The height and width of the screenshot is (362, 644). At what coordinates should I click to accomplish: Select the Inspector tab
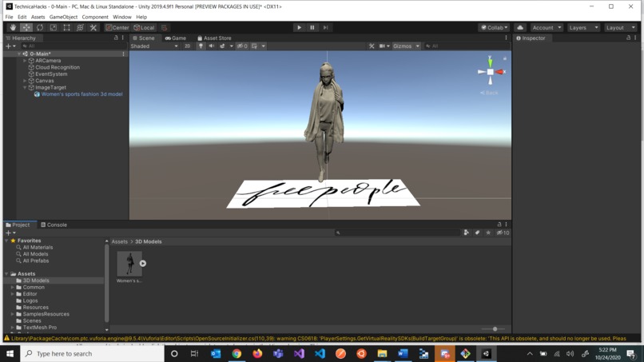(x=531, y=38)
